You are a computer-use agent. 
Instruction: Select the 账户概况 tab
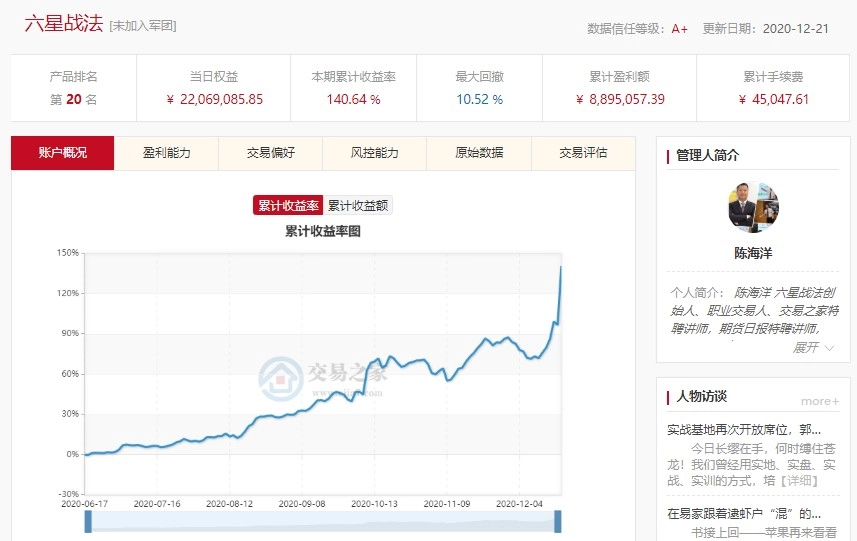tap(63, 153)
